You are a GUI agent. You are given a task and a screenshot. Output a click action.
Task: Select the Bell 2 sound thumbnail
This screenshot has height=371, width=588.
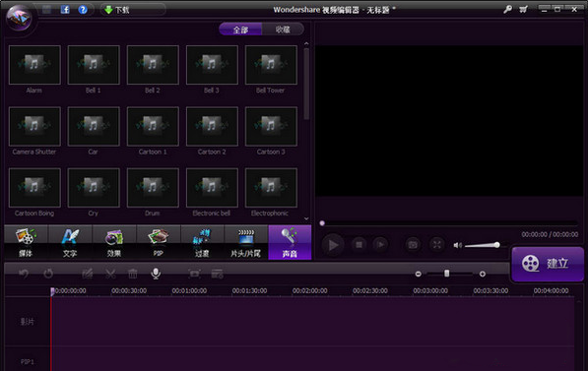click(153, 65)
